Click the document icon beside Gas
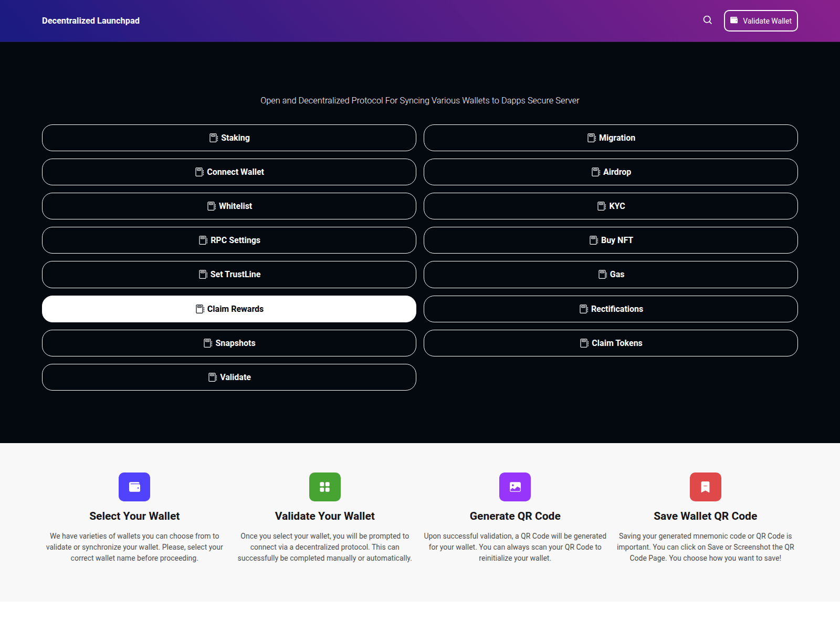The height and width of the screenshot is (630, 840). [x=603, y=274]
